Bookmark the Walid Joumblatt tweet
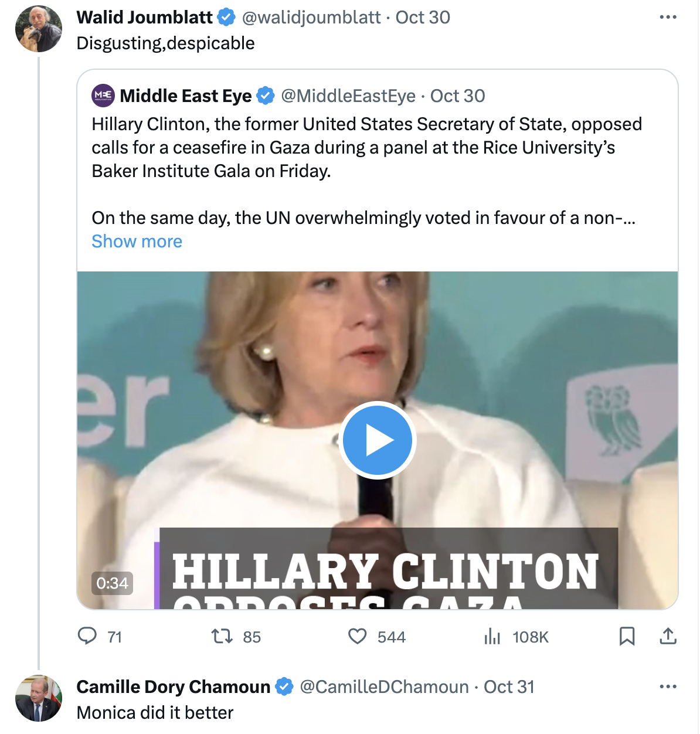Image resolution: width=700 pixels, height=734 pixels. point(627,636)
